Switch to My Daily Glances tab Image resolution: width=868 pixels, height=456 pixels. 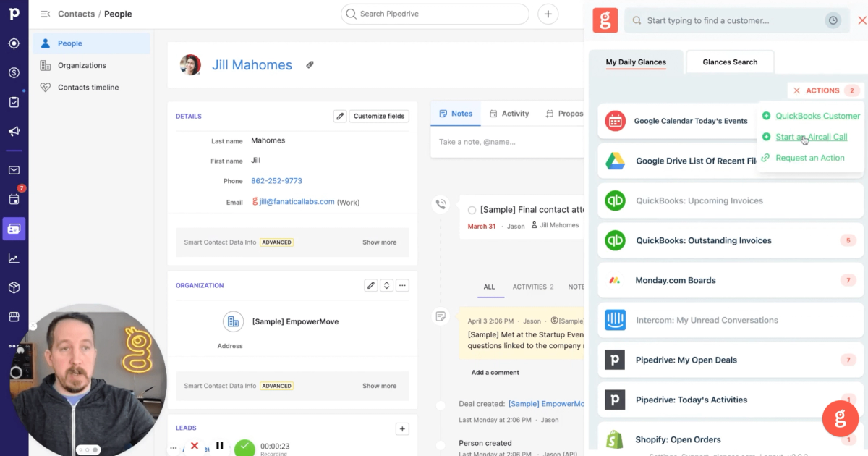pyautogui.click(x=636, y=62)
